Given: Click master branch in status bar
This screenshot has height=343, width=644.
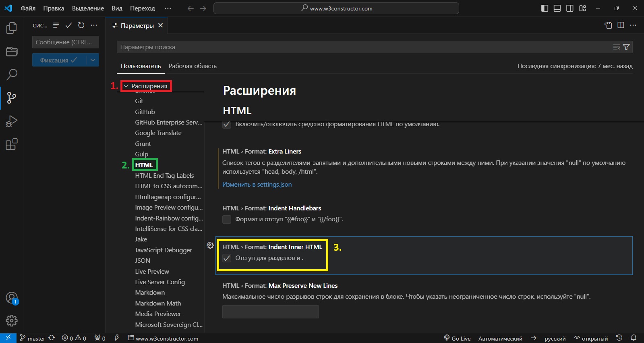Looking at the screenshot, I should pos(33,338).
